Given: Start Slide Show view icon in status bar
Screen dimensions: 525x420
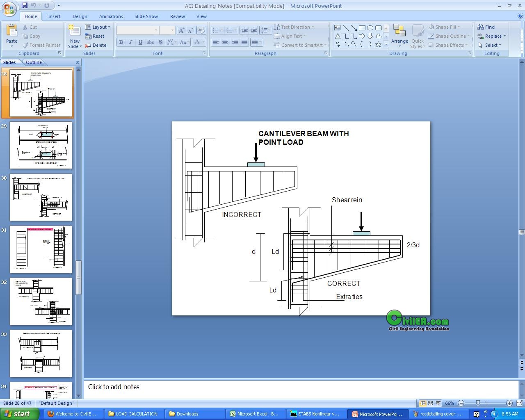Looking at the screenshot, I should click(438, 403).
